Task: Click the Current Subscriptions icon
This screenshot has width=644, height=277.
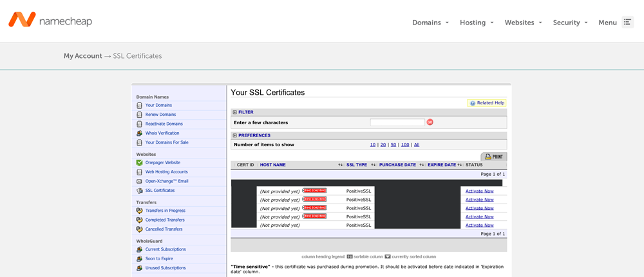Action: click(139, 249)
